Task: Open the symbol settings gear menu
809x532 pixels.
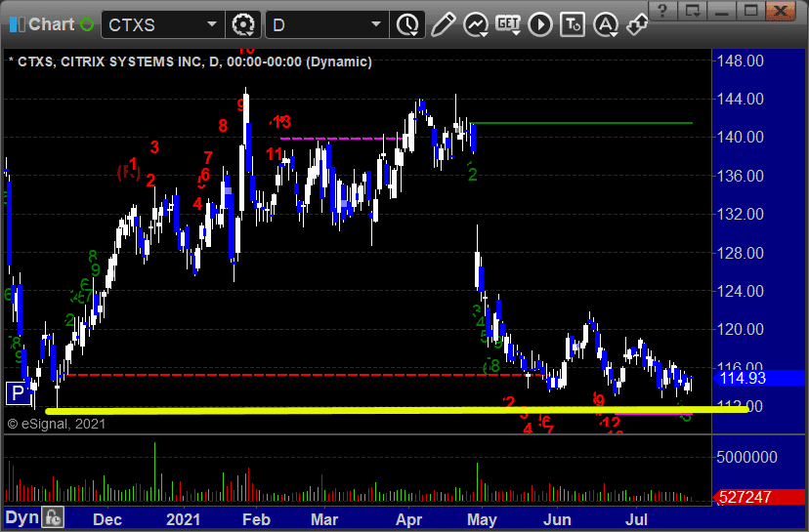Action: click(x=243, y=24)
